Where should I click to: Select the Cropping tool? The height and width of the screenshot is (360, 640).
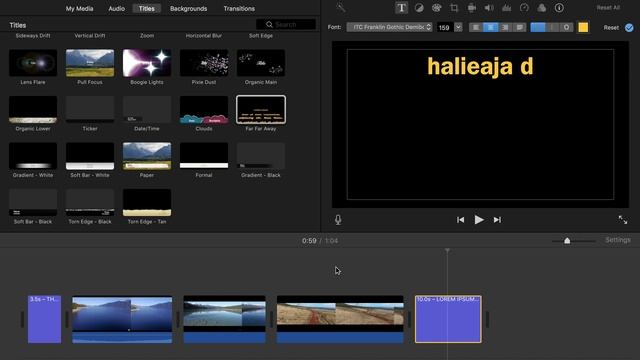pyautogui.click(x=454, y=8)
